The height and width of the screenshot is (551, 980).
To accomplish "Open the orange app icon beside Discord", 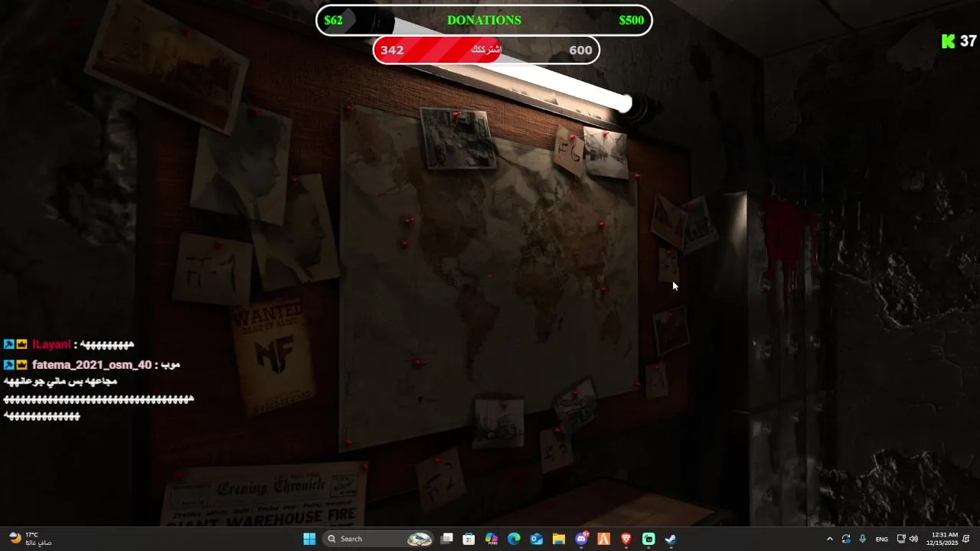I will point(604,539).
